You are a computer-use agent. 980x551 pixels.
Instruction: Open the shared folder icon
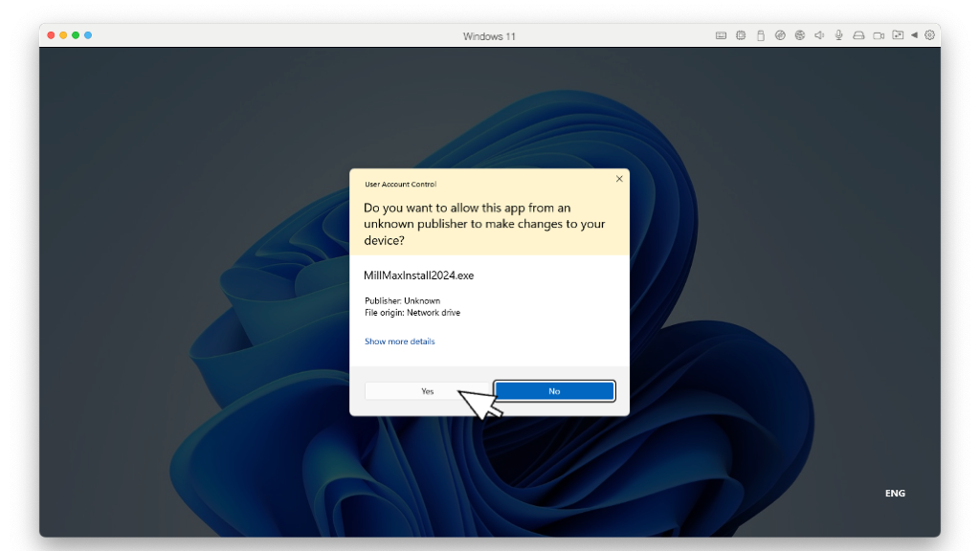898,35
